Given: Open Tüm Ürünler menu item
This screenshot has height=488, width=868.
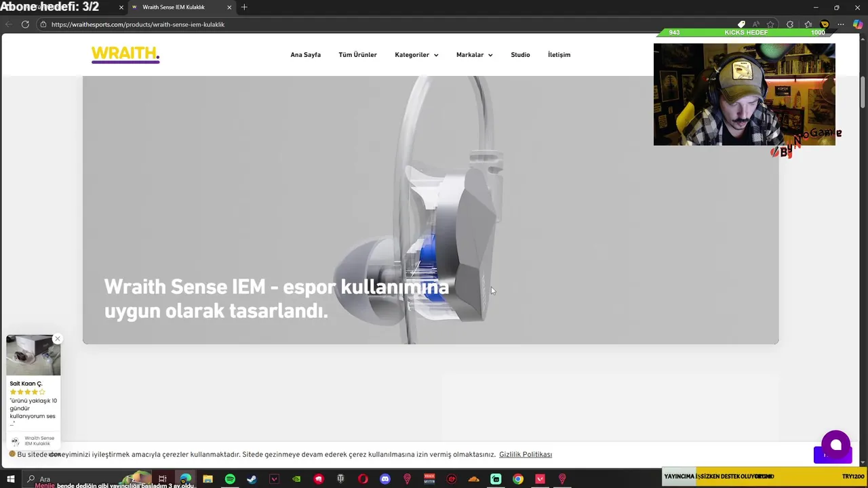Looking at the screenshot, I should (x=357, y=55).
